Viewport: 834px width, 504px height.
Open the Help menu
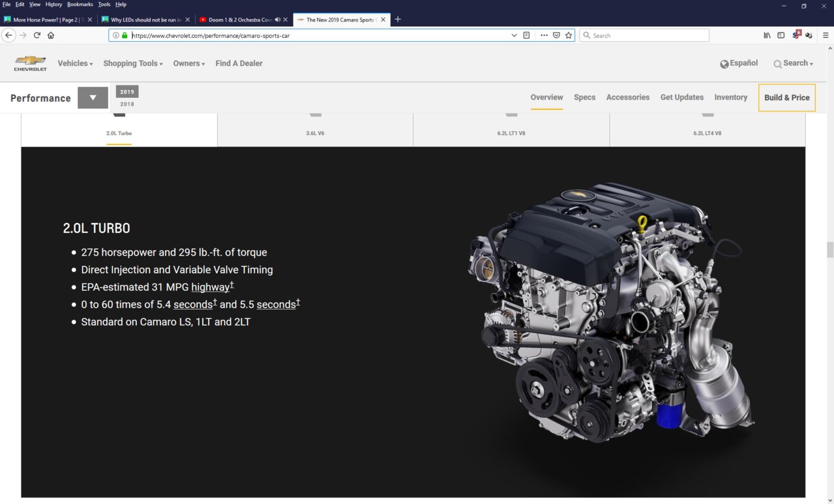pos(121,4)
